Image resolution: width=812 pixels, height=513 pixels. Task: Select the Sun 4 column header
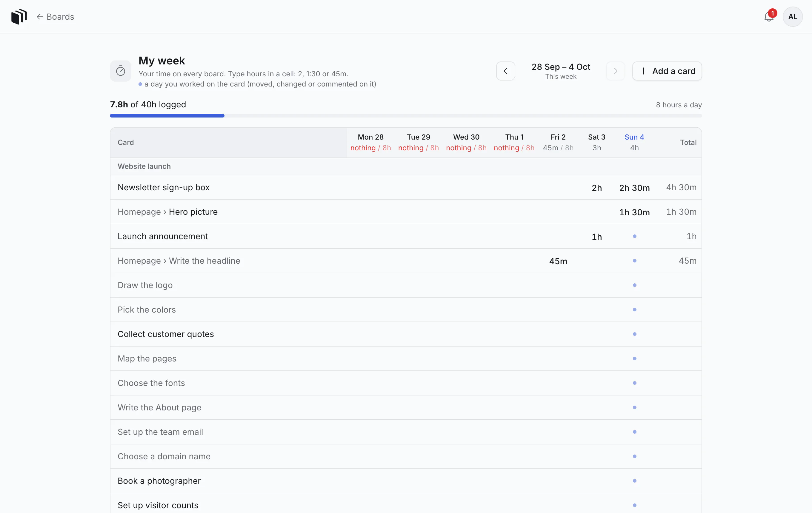click(634, 143)
